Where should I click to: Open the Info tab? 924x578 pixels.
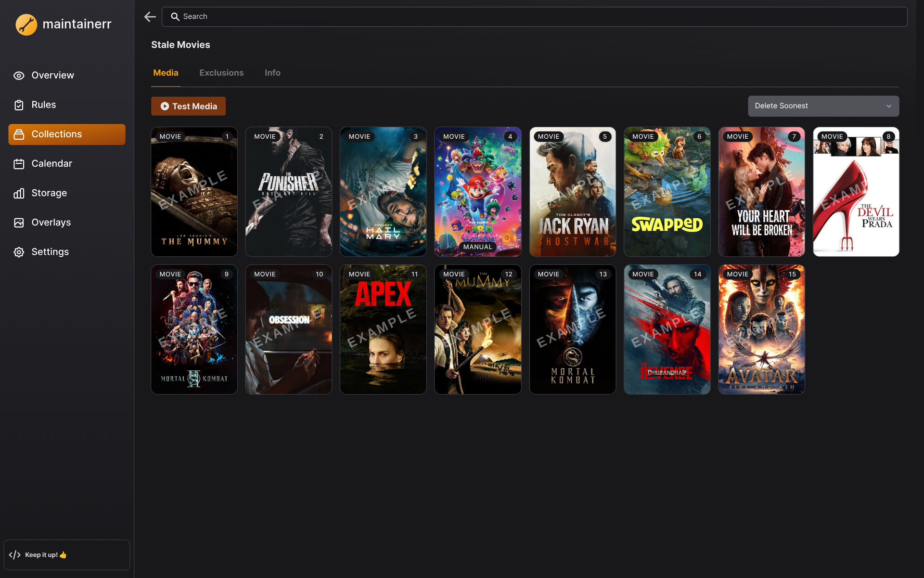pos(272,73)
